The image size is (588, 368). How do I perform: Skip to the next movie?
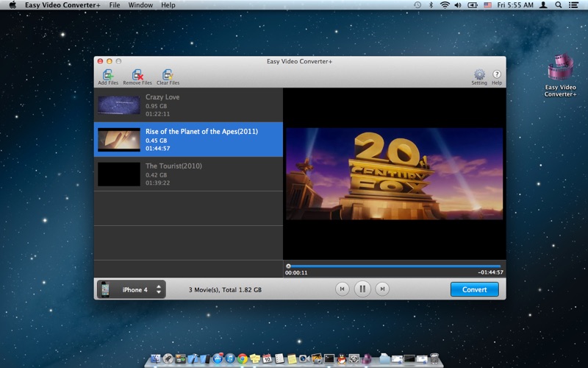(x=382, y=289)
